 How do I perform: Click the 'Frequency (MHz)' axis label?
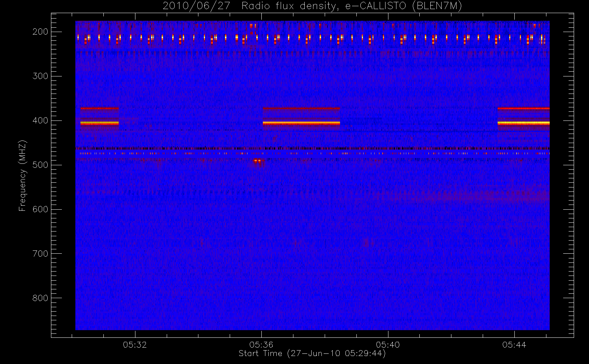[23, 175]
